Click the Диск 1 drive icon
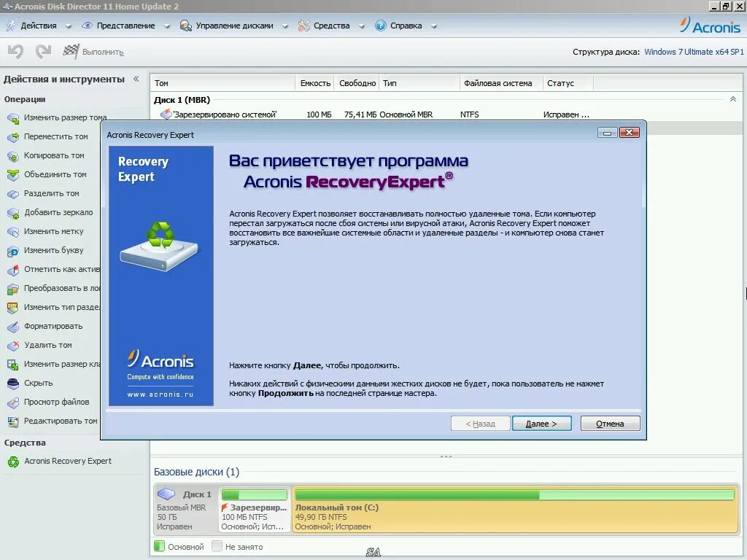 tap(166, 494)
